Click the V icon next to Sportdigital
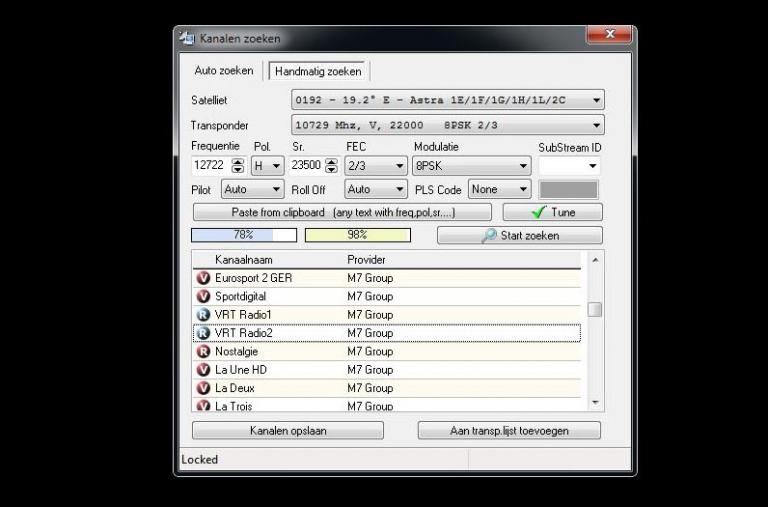 pyautogui.click(x=204, y=297)
